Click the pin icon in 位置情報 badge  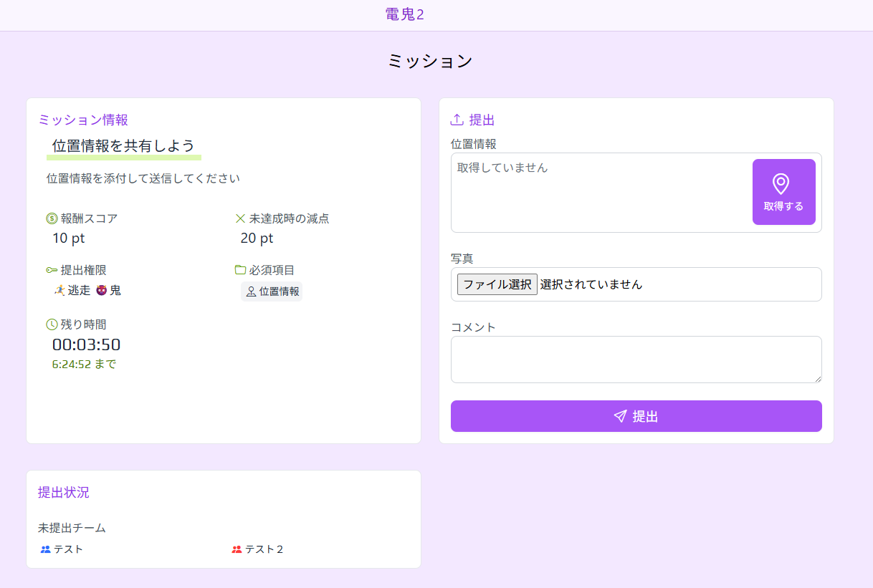point(251,291)
